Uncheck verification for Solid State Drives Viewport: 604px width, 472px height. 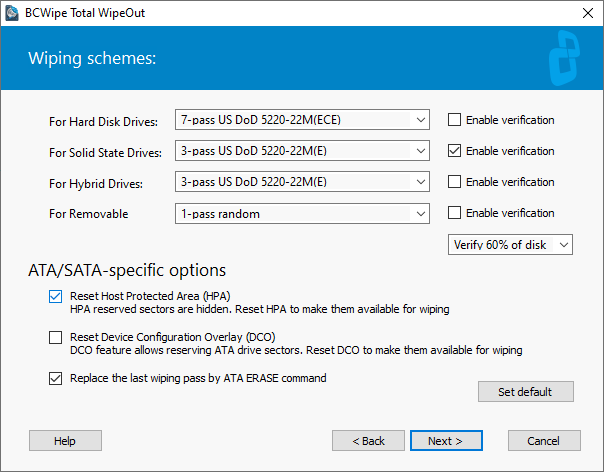coord(454,151)
